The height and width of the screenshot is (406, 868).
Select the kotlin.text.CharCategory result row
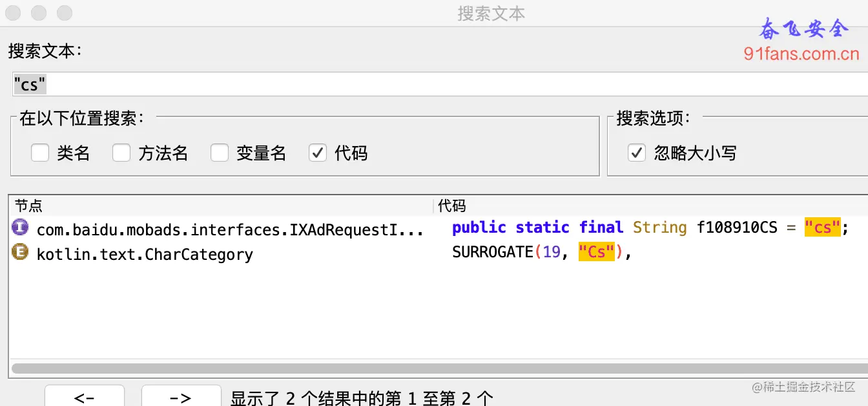[145, 254]
